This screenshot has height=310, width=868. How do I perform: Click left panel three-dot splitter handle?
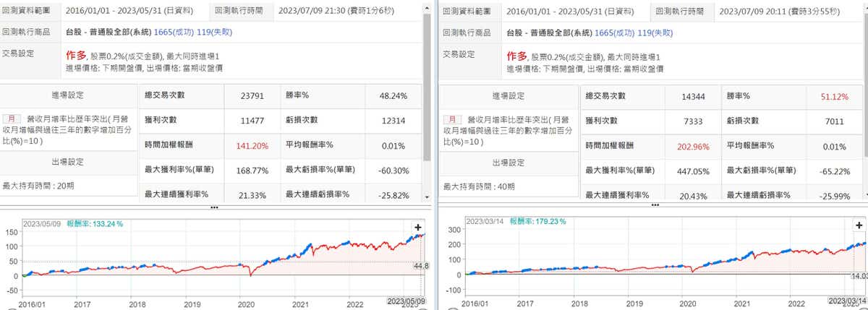(x=214, y=207)
